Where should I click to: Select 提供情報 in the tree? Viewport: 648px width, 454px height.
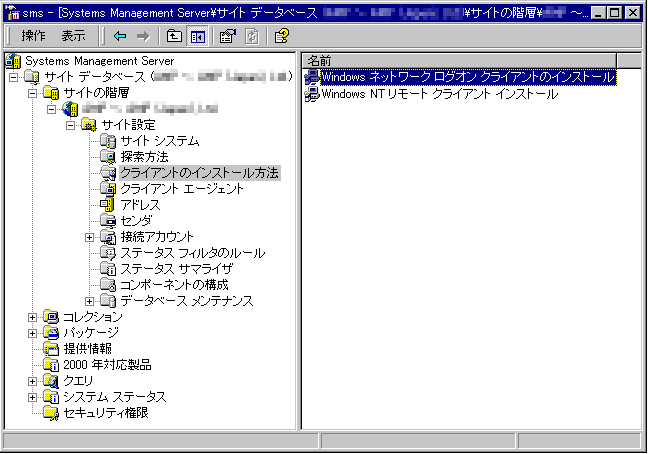click(87, 349)
